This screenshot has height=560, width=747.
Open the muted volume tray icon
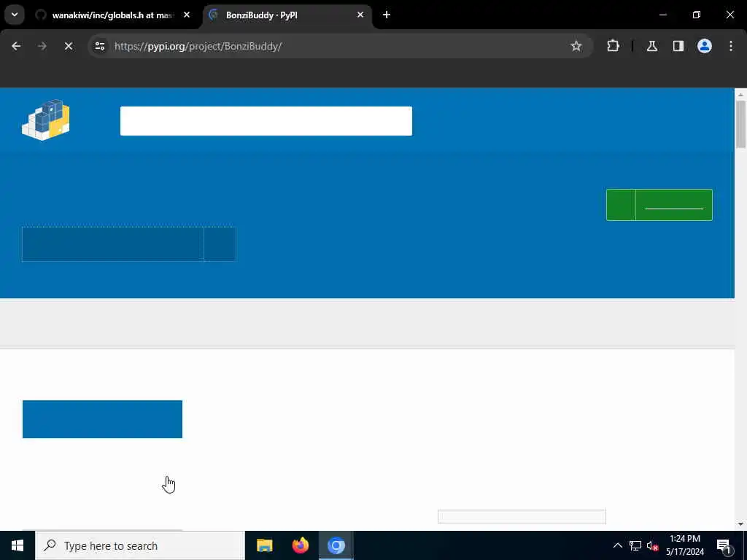(x=652, y=546)
